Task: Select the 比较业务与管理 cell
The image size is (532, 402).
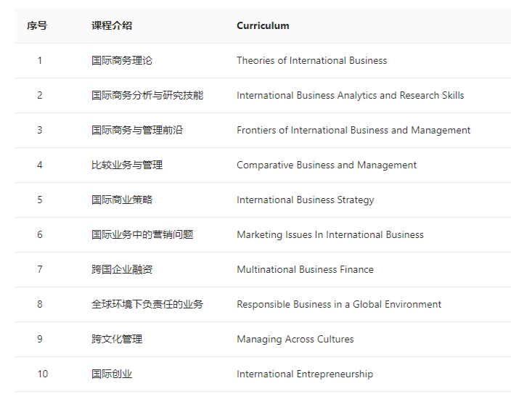Action: (127, 165)
